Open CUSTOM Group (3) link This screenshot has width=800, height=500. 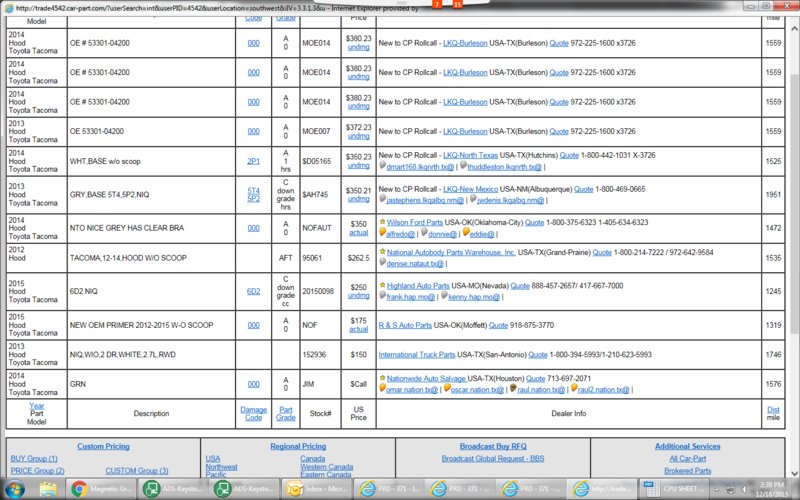click(137, 470)
